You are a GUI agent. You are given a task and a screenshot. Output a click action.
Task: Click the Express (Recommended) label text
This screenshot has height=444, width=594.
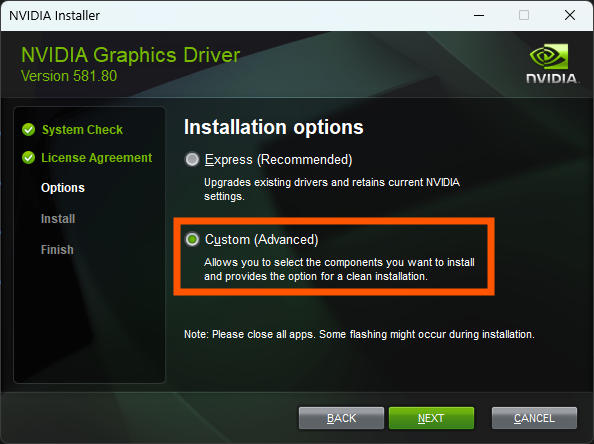pos(278,160)
